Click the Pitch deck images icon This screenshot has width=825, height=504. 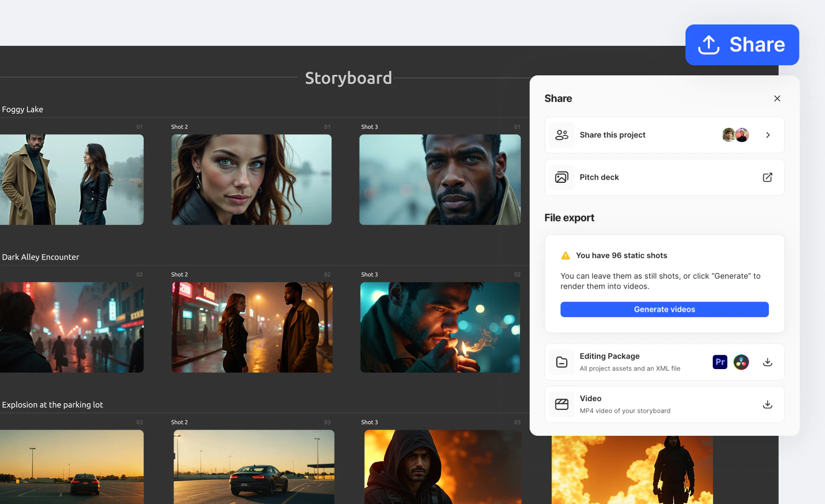(x=562, y=177)
